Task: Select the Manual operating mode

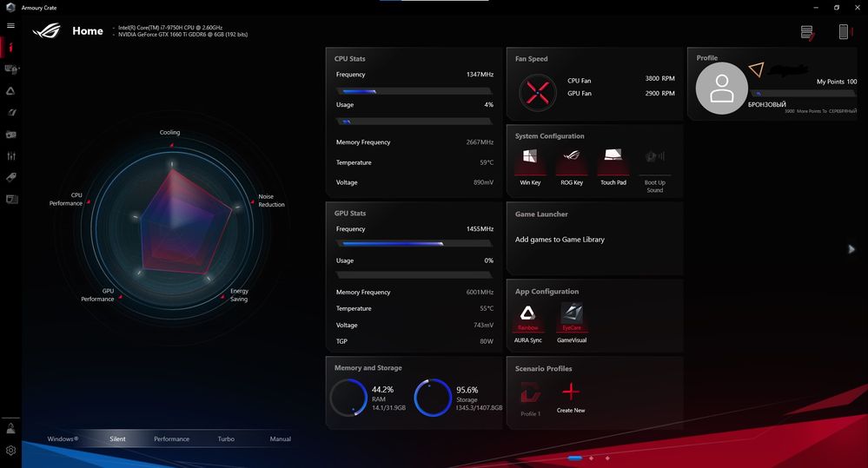Action: pyautogui.click(x=280, y=438)
